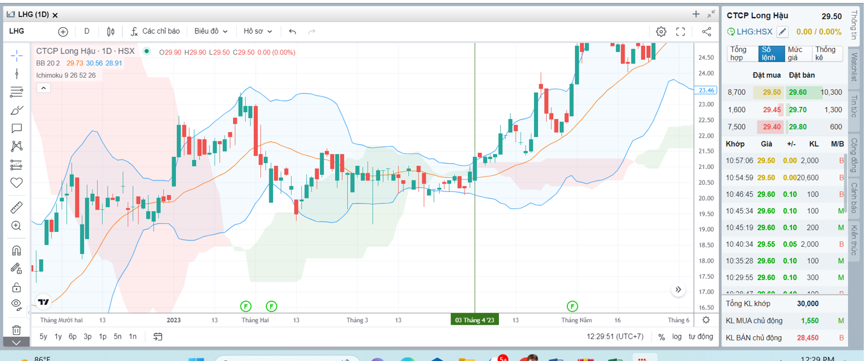Close the LHG (1D) tab

[56, 14]
